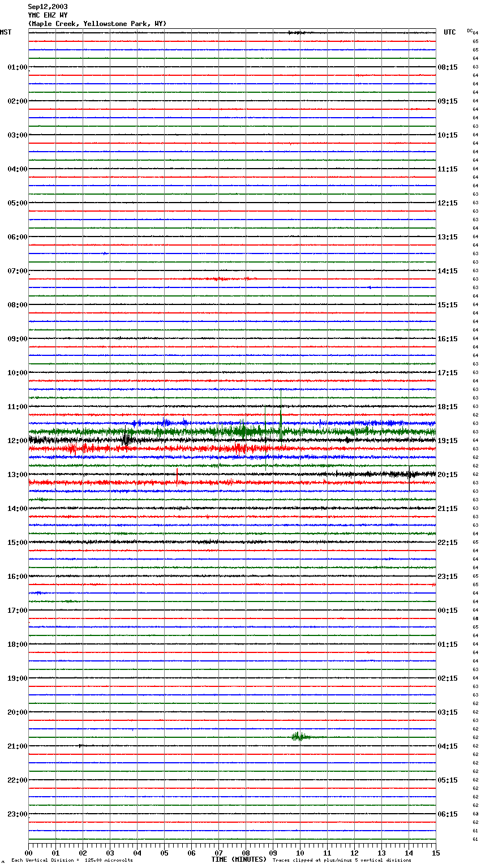Click the 04:15 UTC time label
The width and height of the screenshot is (481, 868).
pos(448,746)
